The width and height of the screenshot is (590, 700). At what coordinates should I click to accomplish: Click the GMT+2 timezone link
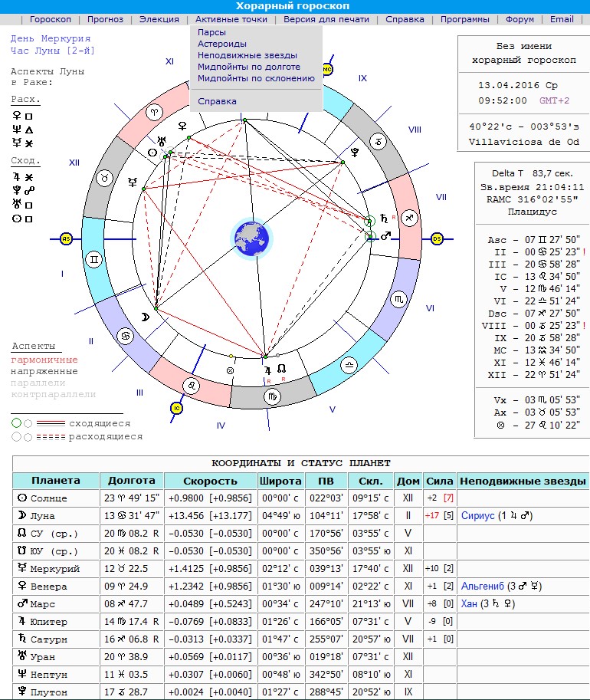[x=555, y=100]
